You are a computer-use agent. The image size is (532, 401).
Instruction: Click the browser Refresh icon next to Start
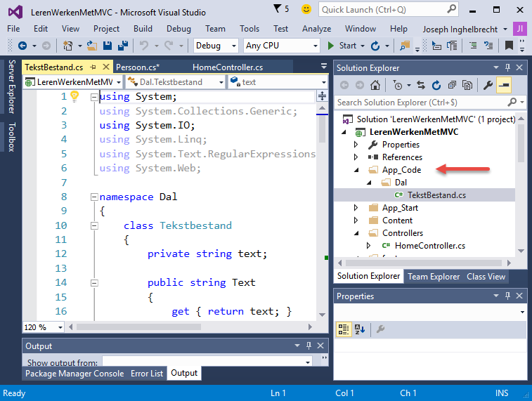click(375, 46)
